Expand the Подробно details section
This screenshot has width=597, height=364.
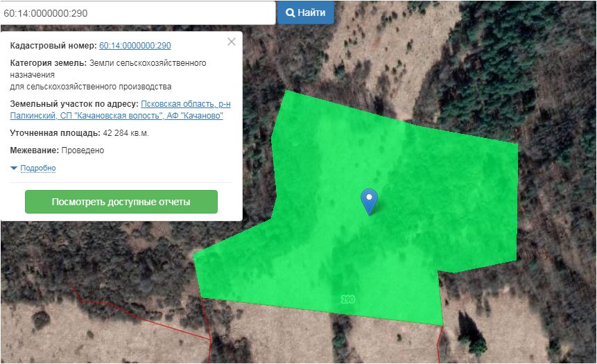point(37,168)
